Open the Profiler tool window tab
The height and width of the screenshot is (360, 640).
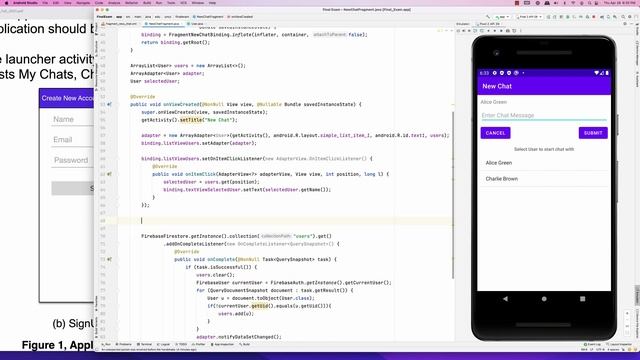198,344
